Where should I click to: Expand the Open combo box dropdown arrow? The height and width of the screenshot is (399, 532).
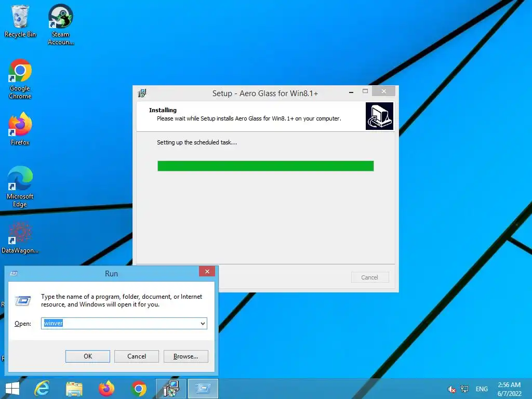click(x=203, y=323)
